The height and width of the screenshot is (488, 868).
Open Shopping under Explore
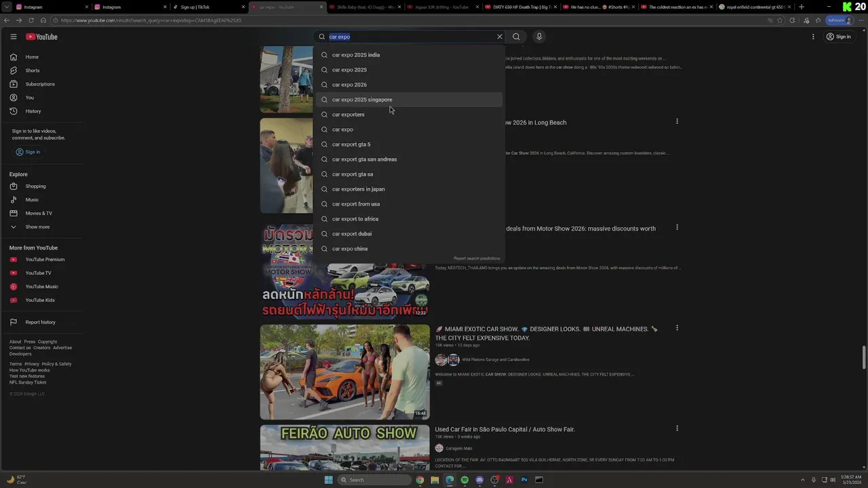[41, 186]
